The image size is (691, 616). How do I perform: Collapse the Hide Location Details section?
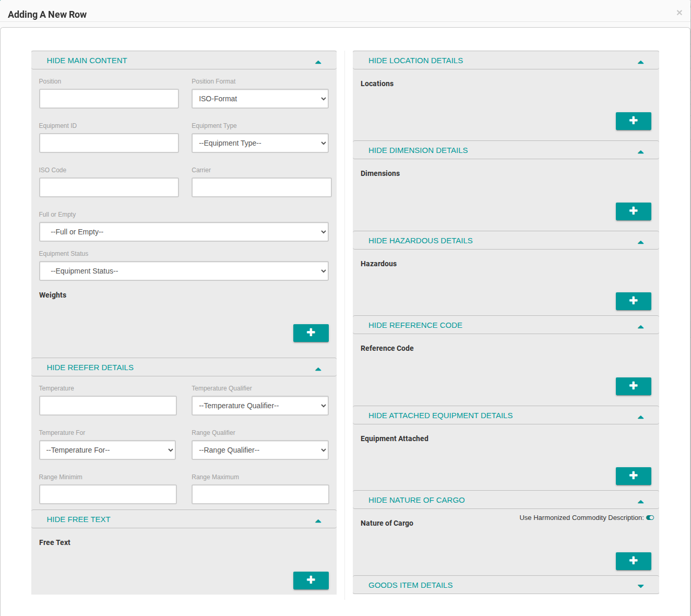coord(506,61)
